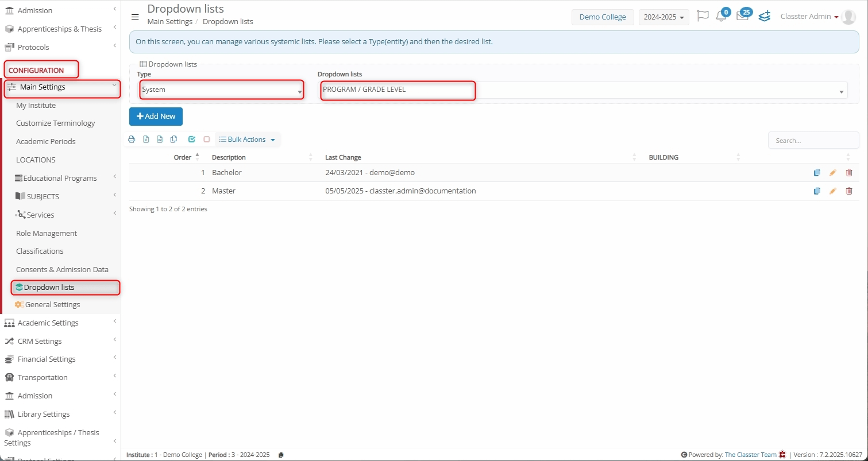
Task: Click the flag icon in header
Action: click(702, 16)
